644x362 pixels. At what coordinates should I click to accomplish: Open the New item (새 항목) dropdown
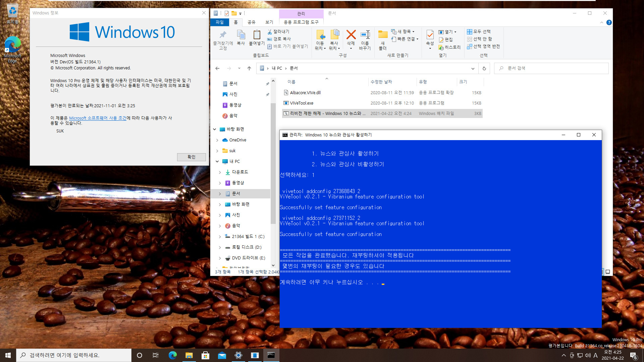pyautogui.click(x=403, y=32)
